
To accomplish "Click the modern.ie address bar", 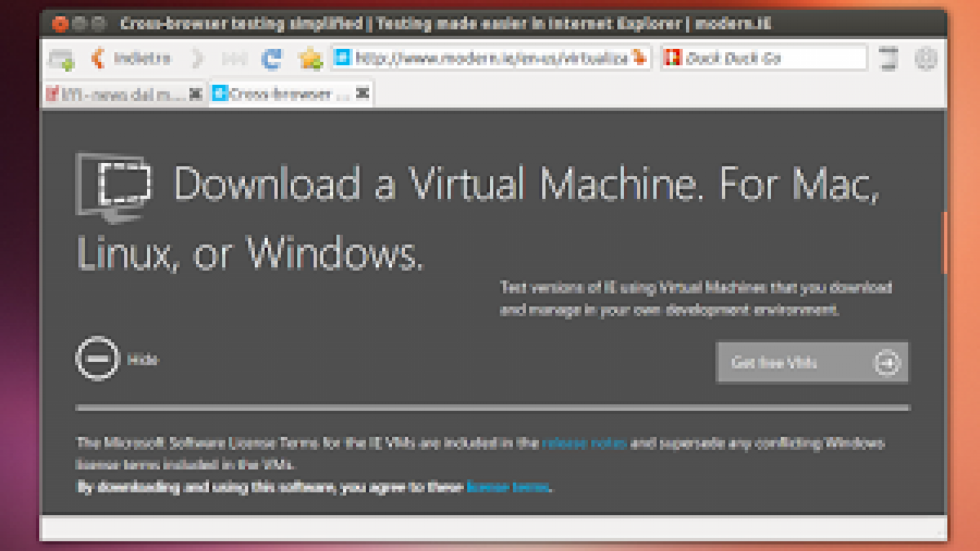I will [x=491, y=58].
